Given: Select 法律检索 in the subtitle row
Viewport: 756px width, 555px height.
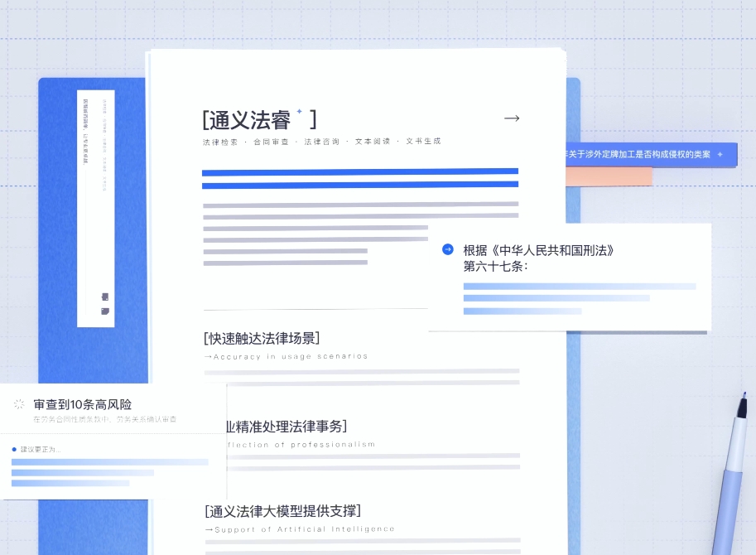Looking at the screenshot, I should point(220,142).
